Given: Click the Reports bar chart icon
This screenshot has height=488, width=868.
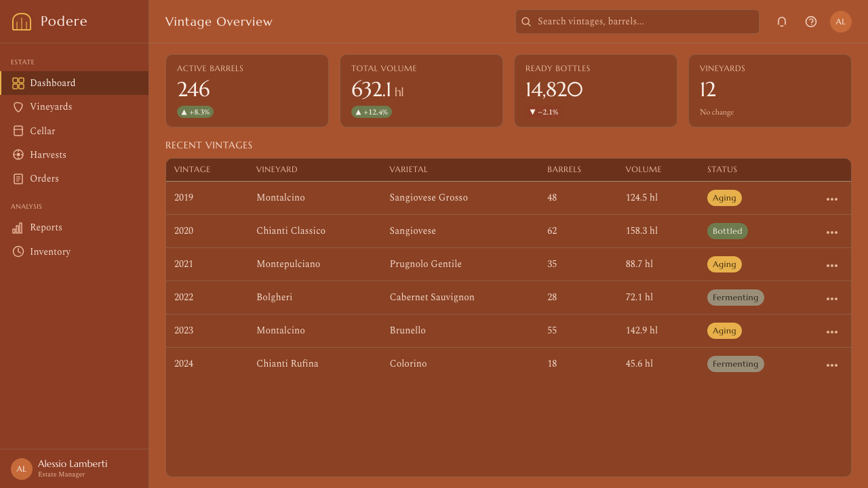Looking at the screenshot, I should pyautogui.click(x=18, y=228).
